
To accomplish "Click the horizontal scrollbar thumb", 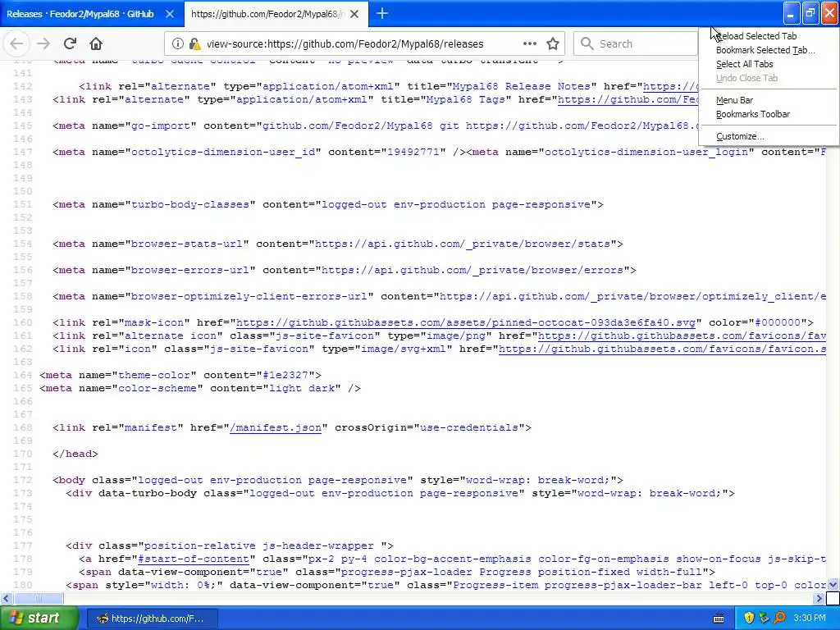I will (38, 598).
